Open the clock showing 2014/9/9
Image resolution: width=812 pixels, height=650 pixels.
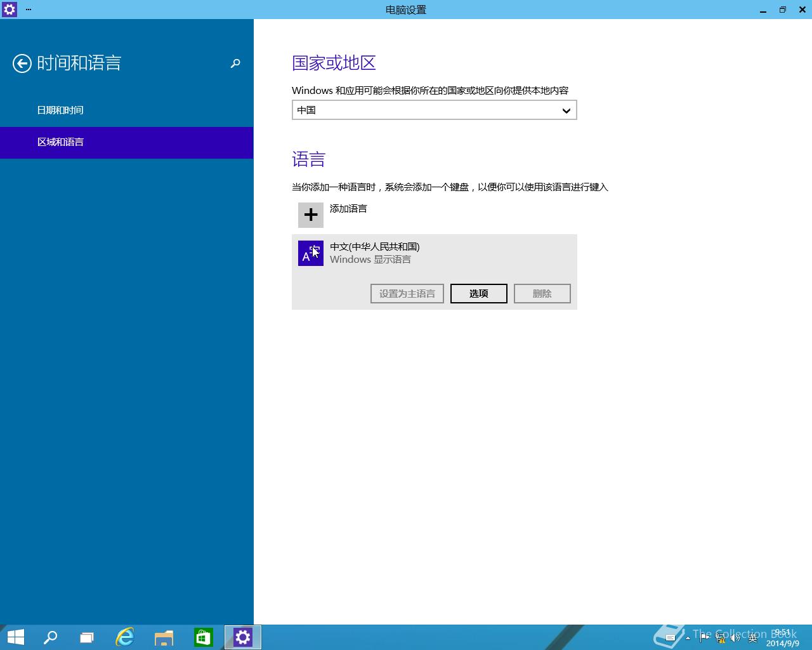783,638
